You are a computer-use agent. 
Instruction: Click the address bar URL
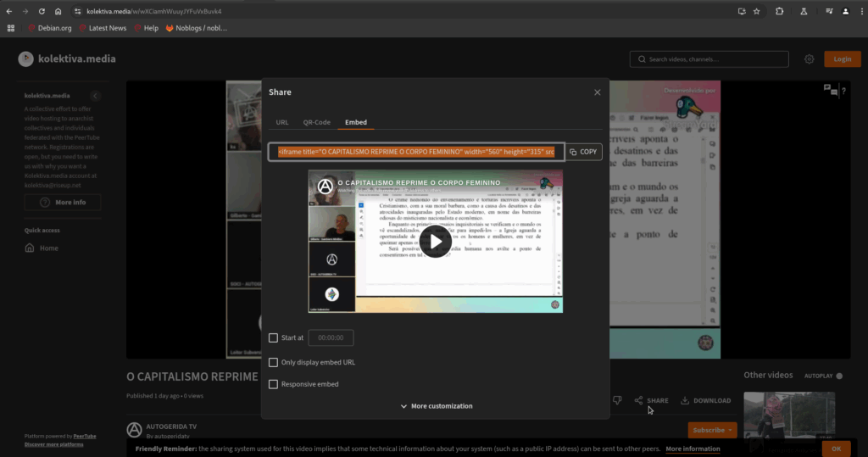tap(154, 11)
